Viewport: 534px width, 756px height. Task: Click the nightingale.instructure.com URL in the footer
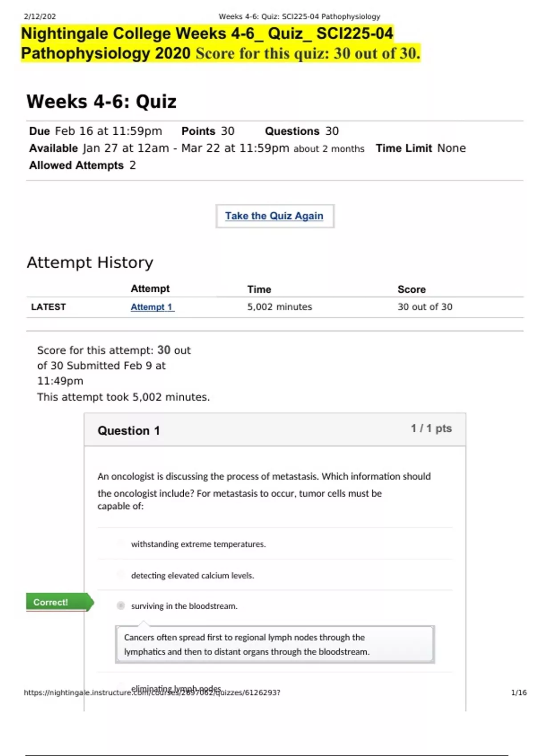pyautogui.click(x=152, y=692)
